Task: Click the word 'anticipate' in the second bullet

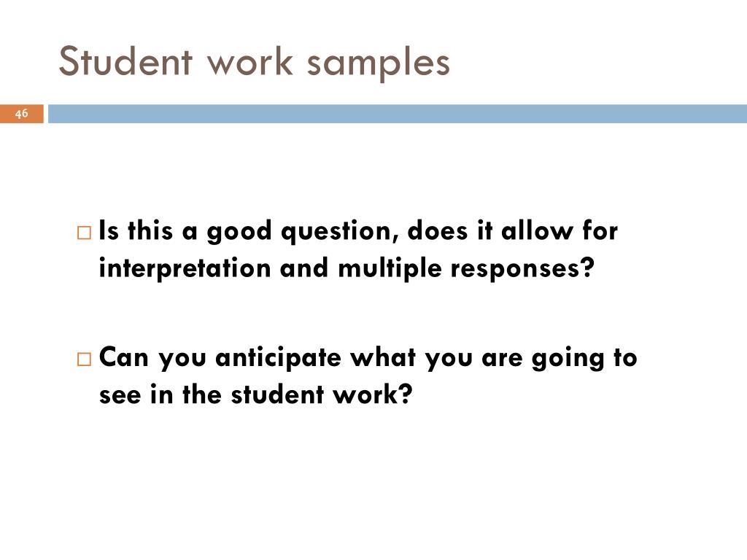Action: point(278,359)
